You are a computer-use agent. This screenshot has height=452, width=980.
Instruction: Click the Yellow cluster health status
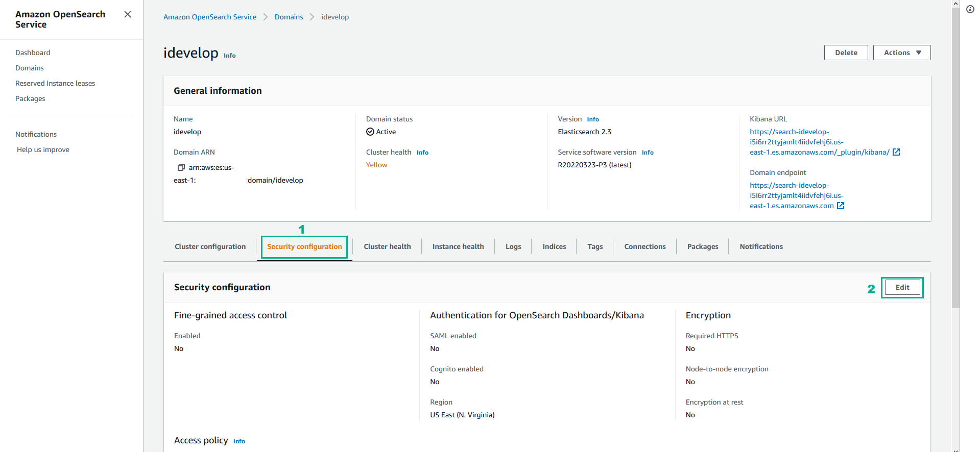coord(376,165)
